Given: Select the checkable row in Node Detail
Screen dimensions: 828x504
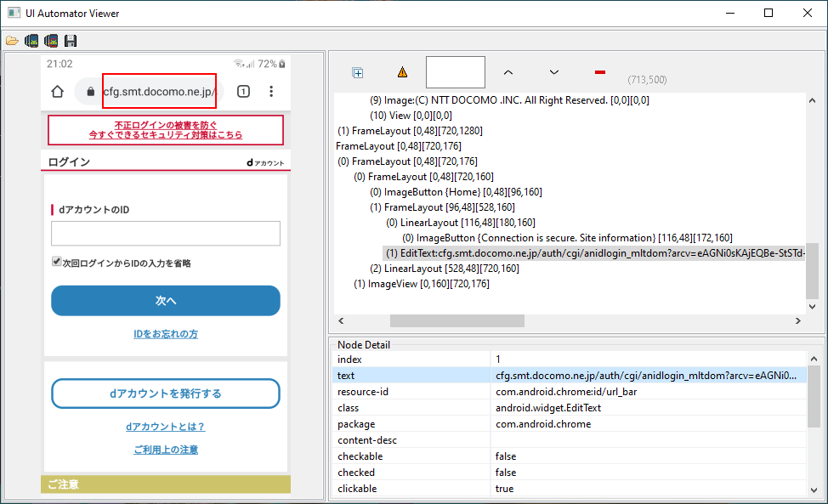Looking at the screenshot, I should (x=570, y=456).
